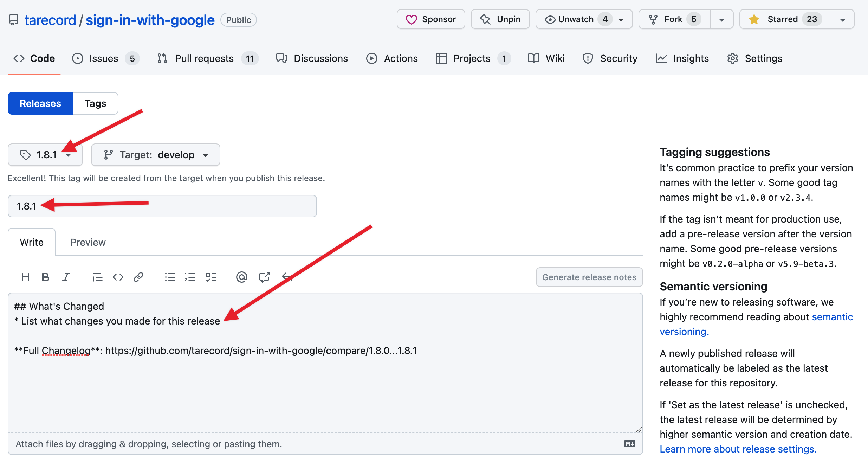This screenshot has width=868, height=462.
Task: Click Generate release notes button
Action: click(x=589, y=277)
